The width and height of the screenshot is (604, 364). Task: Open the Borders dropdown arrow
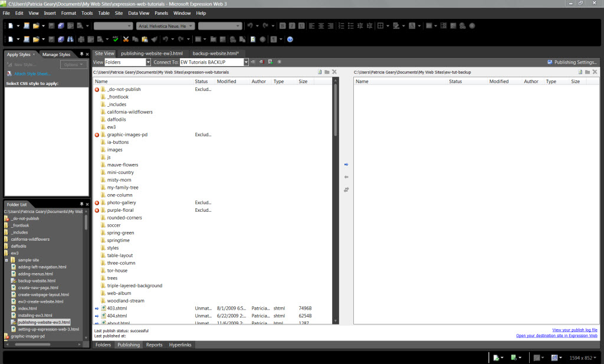[388, 26]
